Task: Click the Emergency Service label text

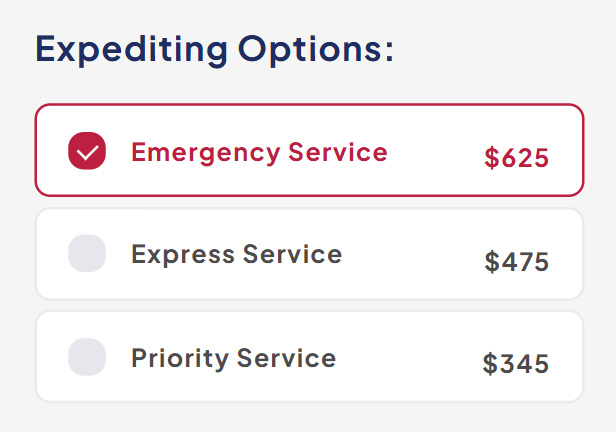Action: 259,152
